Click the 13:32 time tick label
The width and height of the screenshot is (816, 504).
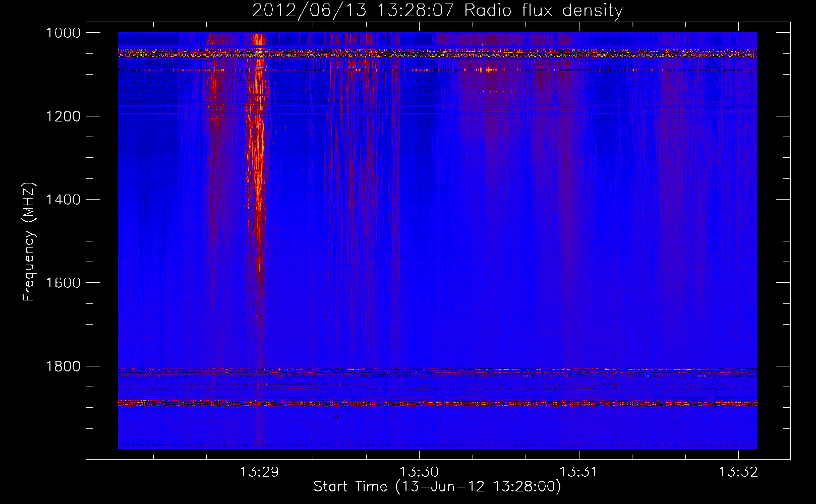738,472
